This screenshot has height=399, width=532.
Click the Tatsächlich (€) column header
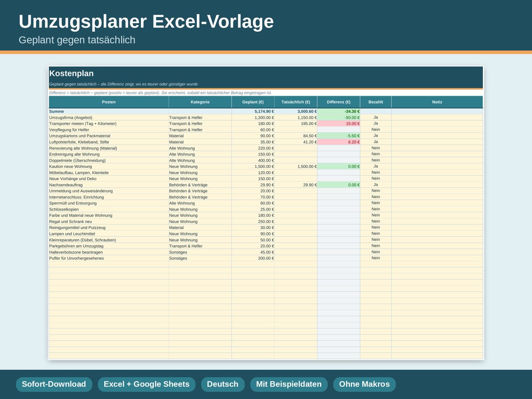pyautogui.click(x=296, y=102)
